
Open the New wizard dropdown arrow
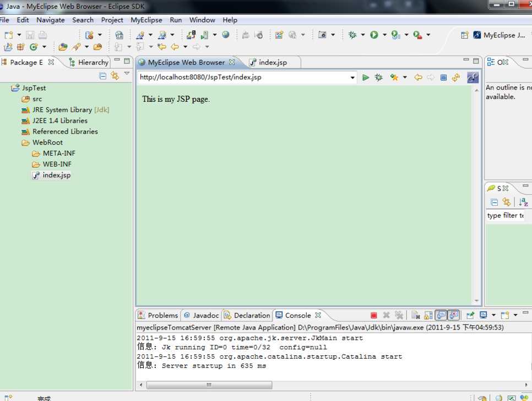coord(19,35)
